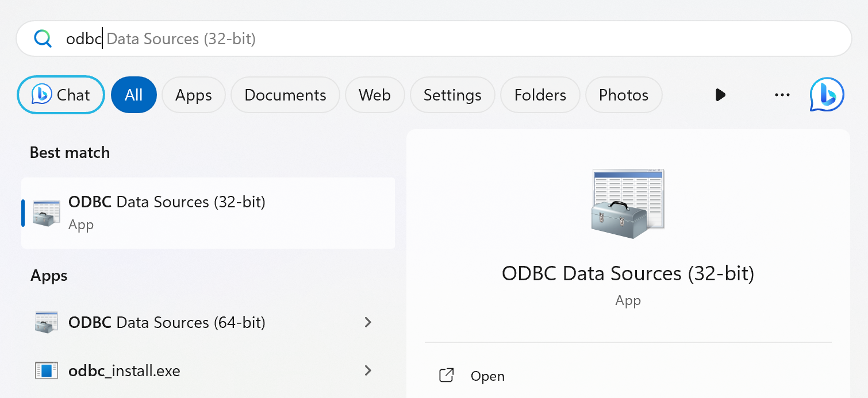Expand ODBC Data Sources (64-bit) chevron
The image size is (868, 398).
click(x=368, y=323)
